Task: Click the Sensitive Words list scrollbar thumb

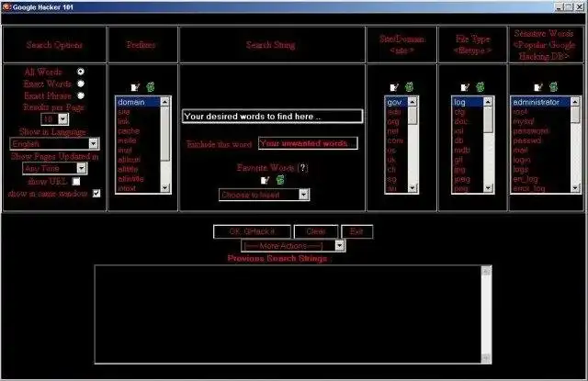Action: 575,114
